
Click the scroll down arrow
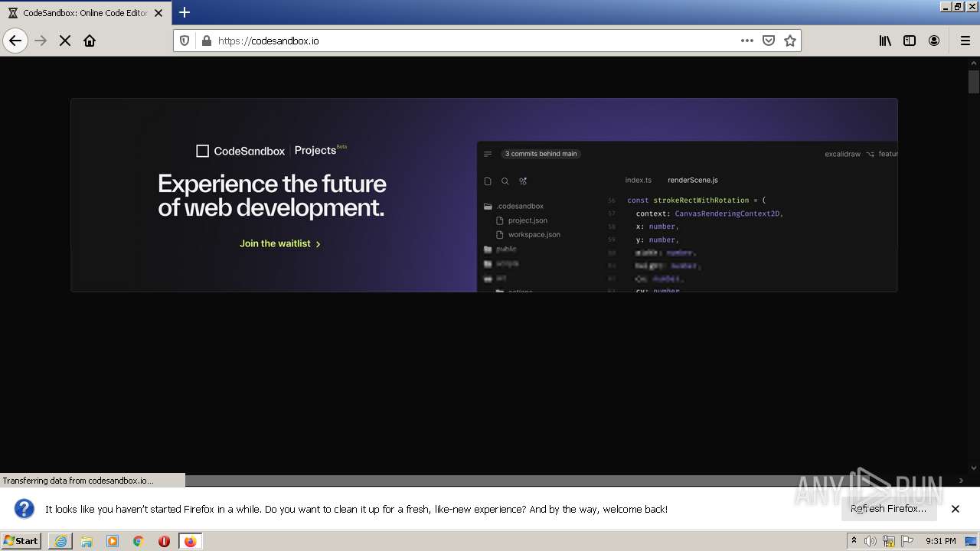pyautogui.click(x=974, y=468)
